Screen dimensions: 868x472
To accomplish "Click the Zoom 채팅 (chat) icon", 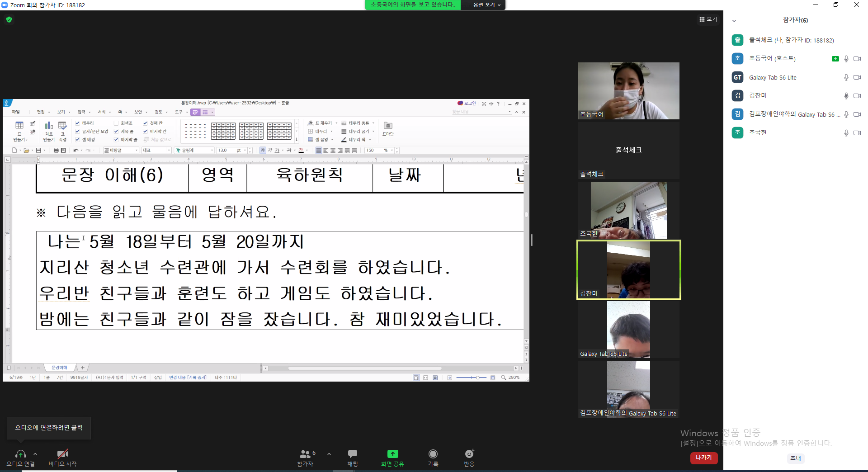I will coord(353,453).
